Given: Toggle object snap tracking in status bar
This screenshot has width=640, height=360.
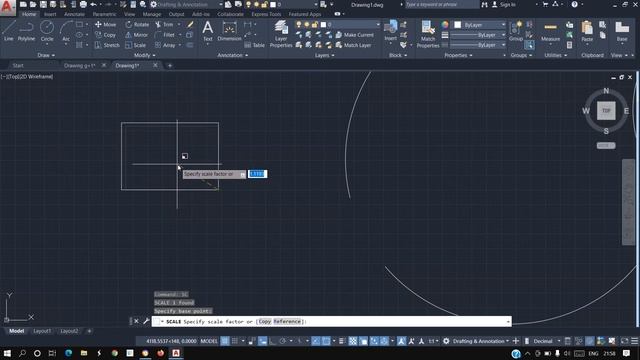Looking at the screenshot, I should click(316, 341).
